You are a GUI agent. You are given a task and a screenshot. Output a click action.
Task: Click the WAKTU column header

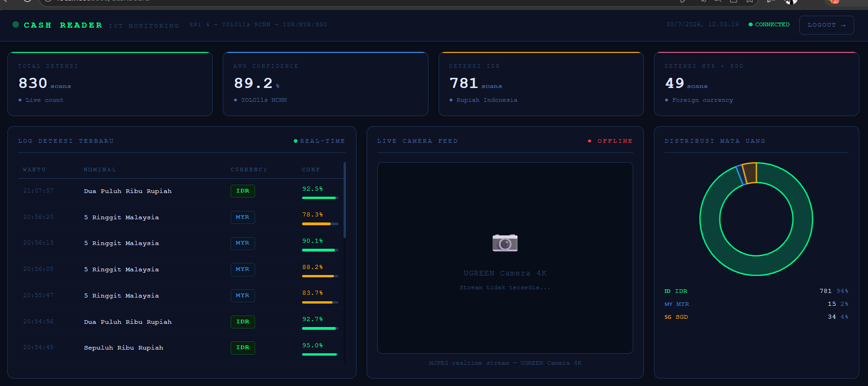[35, 170]
